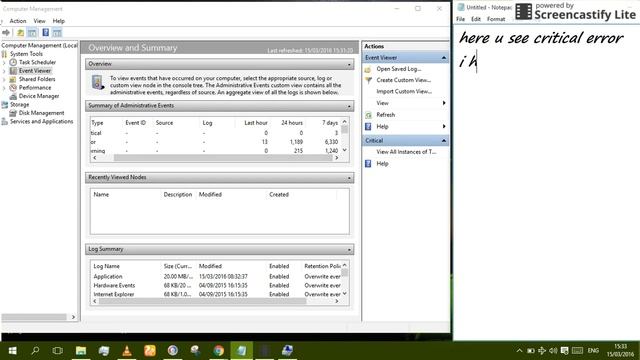Click the Windows Start button

[x=12, y=350]
